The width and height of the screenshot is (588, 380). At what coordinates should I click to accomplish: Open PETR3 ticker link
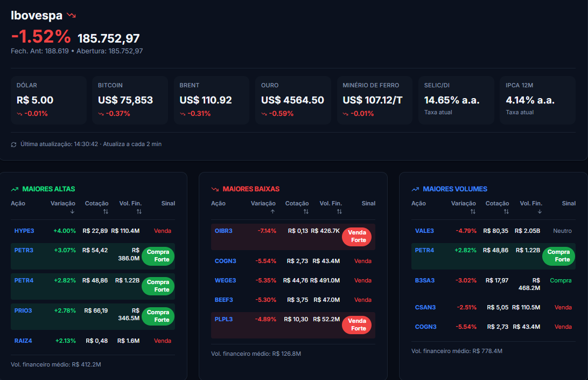click(x=24, y=251)
